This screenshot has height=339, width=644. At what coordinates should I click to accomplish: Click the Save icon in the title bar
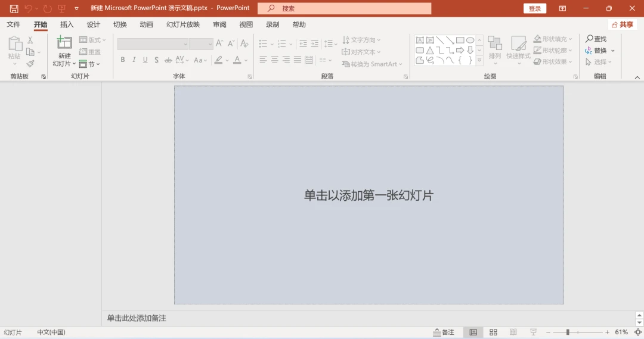coord(14,8)
